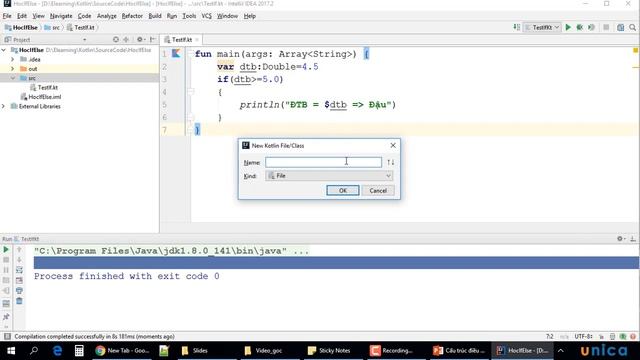
Task: Run with Coverage from main toolbar
Action: click(591, 27)
